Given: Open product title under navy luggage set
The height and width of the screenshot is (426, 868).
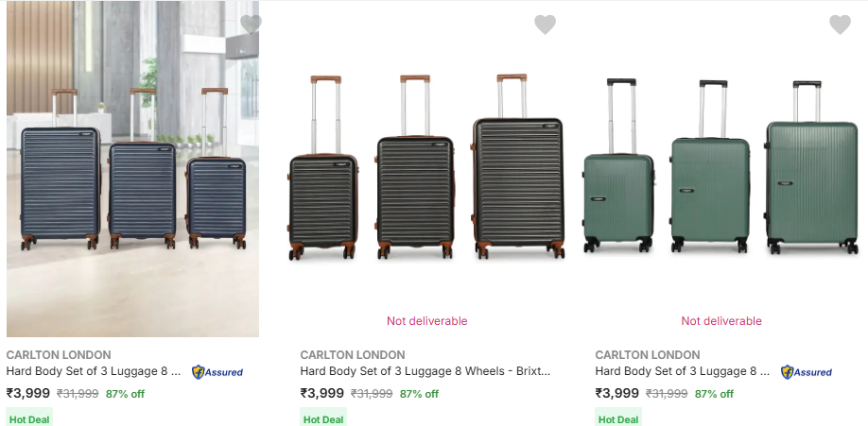Looking at the screenshot, I should click(x=94, y=372).
